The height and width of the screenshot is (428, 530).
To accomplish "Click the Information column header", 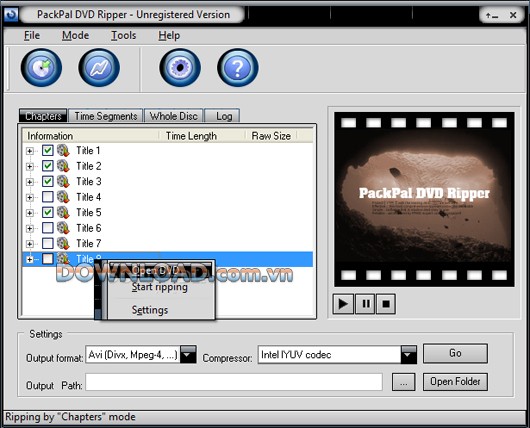I will coord(90,136).
